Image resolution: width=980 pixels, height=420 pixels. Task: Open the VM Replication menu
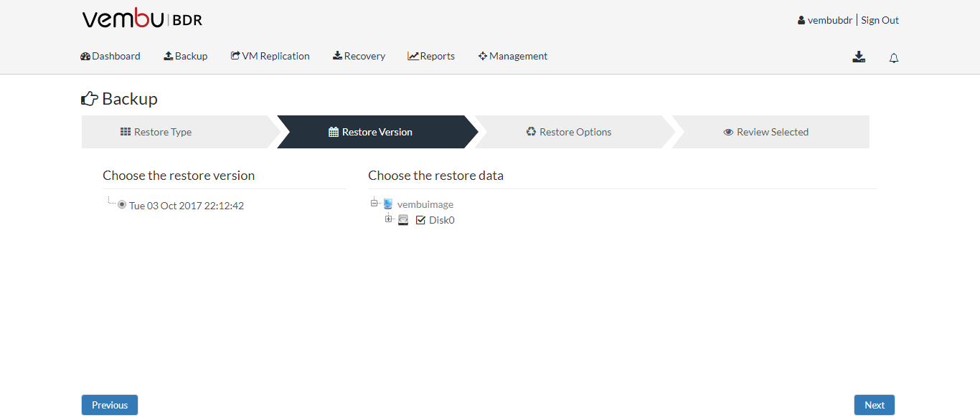click(270, 56)
